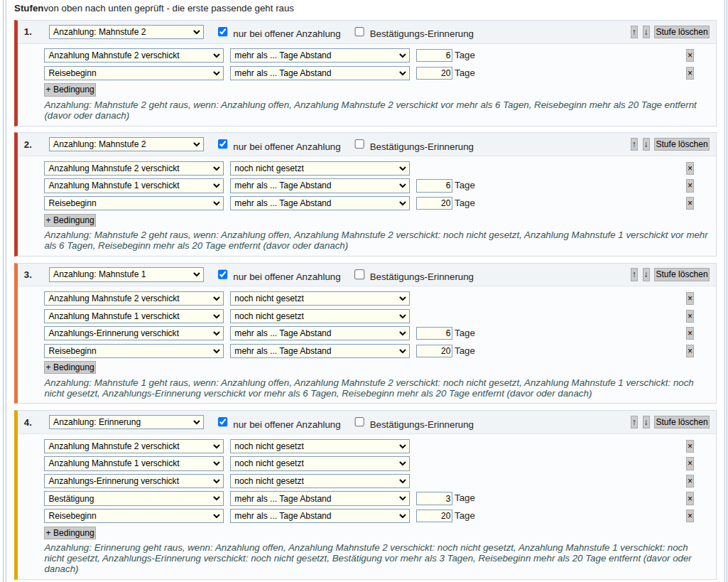
Task: Click the stage 3 'Anzahlung: Mahnstufe 1 geht raus' summary
Action: (x=369, y=388)
